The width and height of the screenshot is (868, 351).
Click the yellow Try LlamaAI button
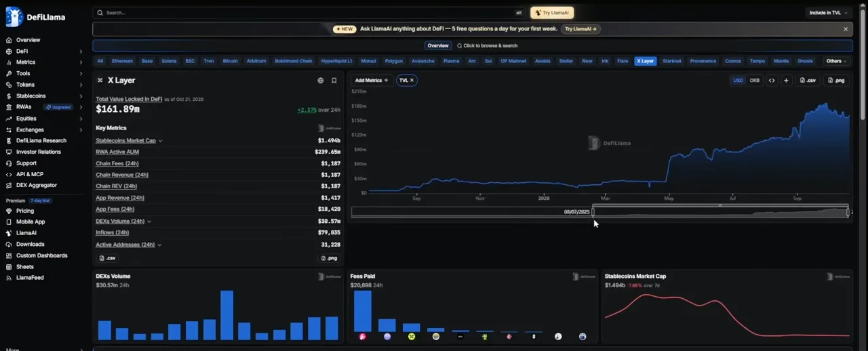(x=552, y=12)
